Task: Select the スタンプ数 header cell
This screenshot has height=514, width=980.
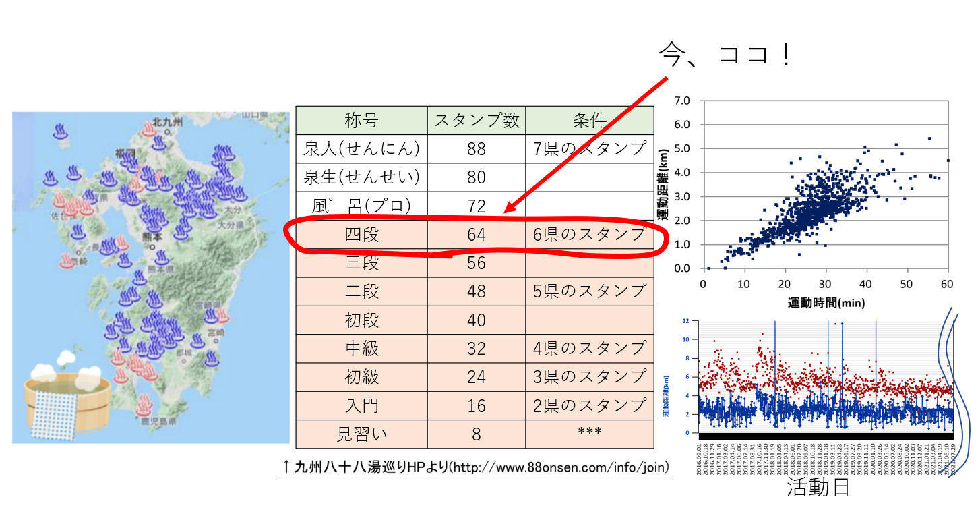Action: [477, 120]
